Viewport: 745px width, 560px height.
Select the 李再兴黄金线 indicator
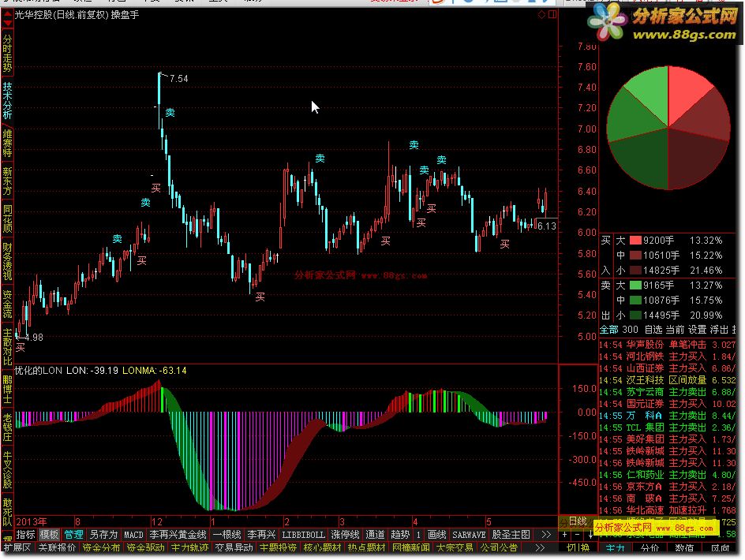[x=178, y=535]
